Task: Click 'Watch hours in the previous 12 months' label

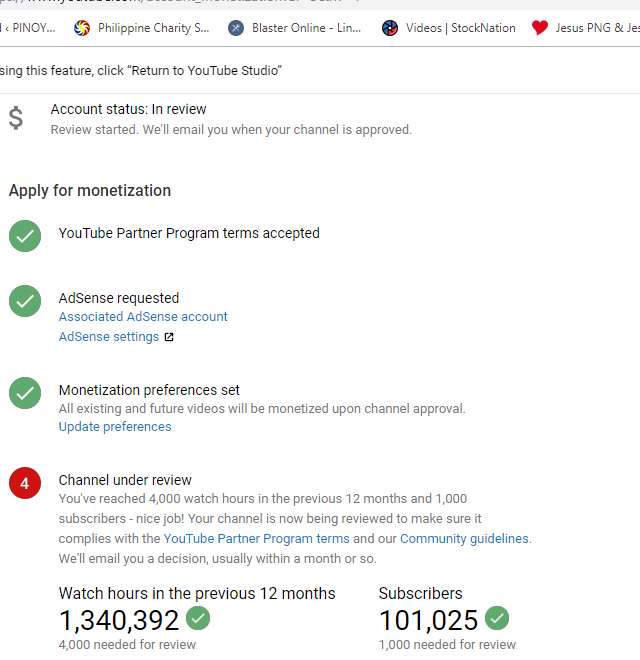Action: [197, 593]
